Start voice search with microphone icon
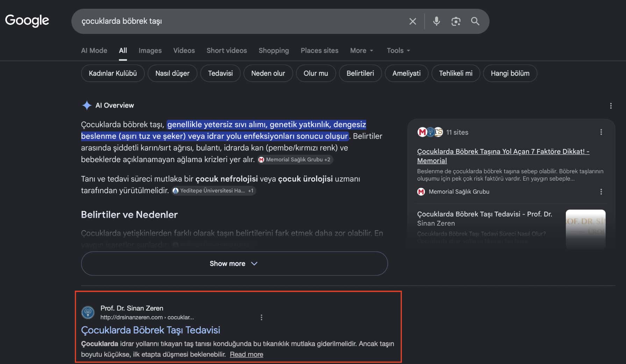 tap(436, 21)
